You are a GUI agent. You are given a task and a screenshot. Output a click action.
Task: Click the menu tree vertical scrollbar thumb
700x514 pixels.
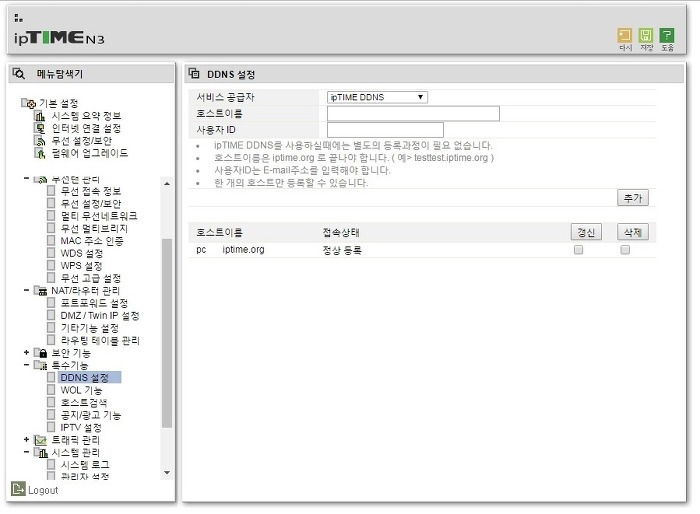167,333
